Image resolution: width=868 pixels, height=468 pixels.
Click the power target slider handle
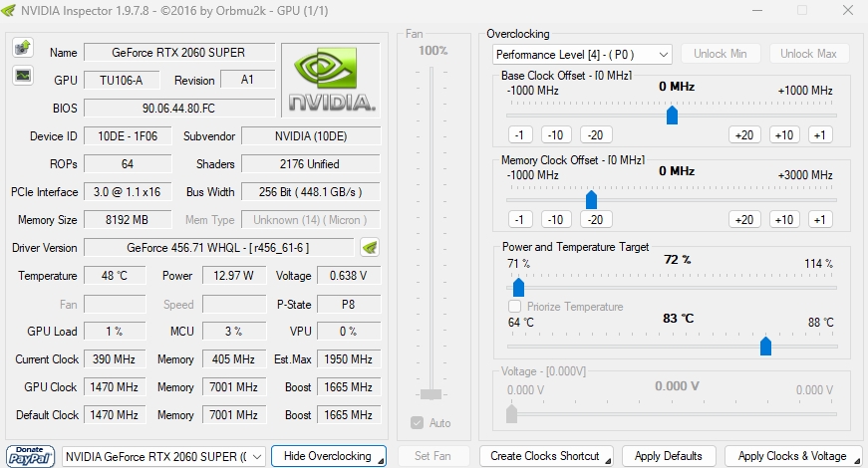(x=518, y=288)
